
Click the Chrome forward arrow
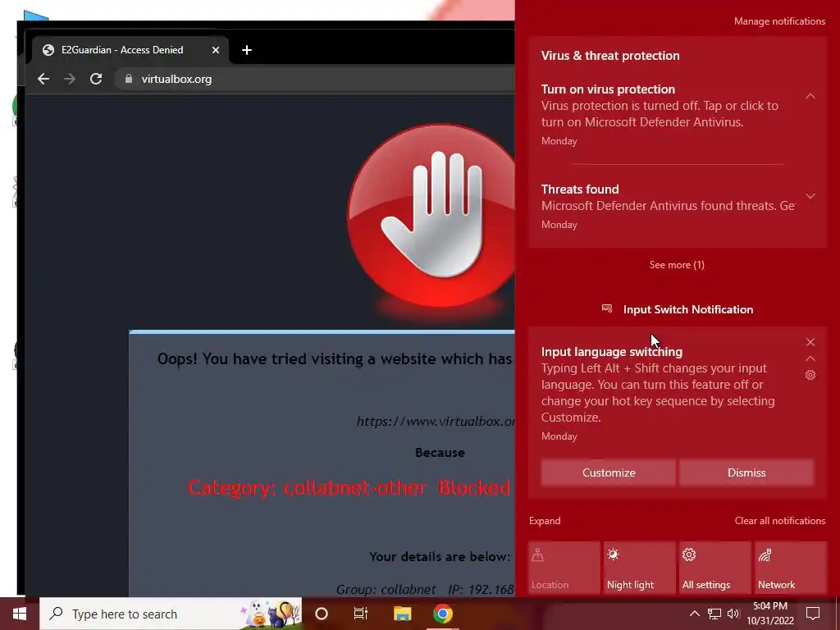coord(70,79)
